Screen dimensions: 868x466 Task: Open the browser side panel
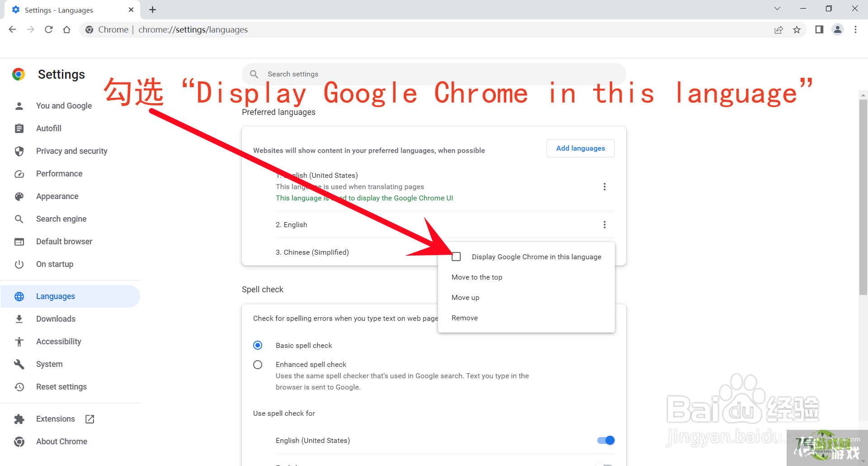(819, 29)
